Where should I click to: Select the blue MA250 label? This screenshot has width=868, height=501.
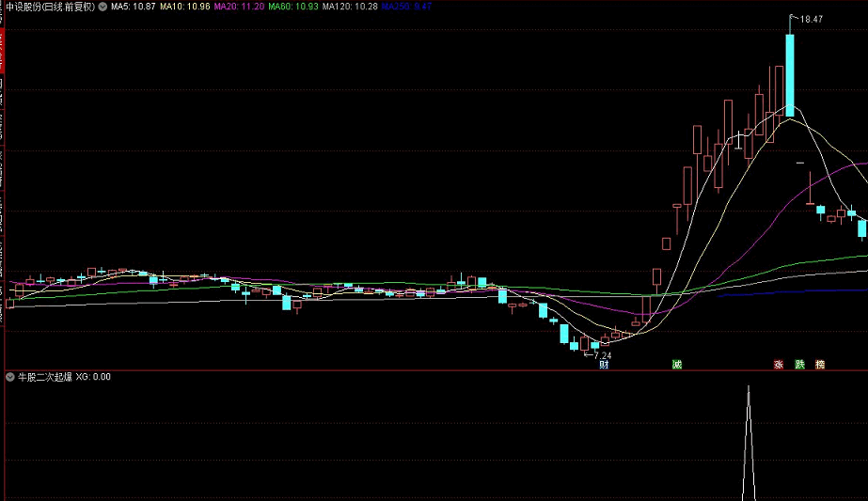tap(407, 7)
